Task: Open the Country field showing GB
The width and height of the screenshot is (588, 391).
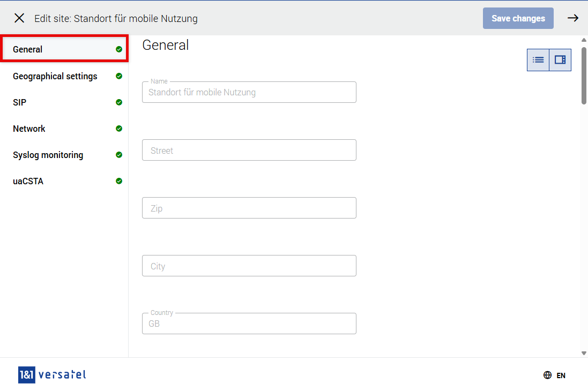Action: point(249,324)
